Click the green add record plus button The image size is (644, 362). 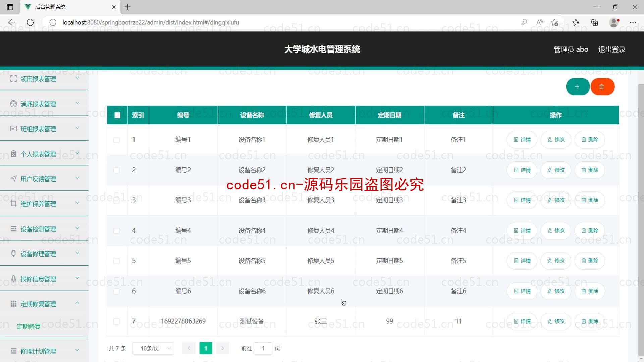577,87
